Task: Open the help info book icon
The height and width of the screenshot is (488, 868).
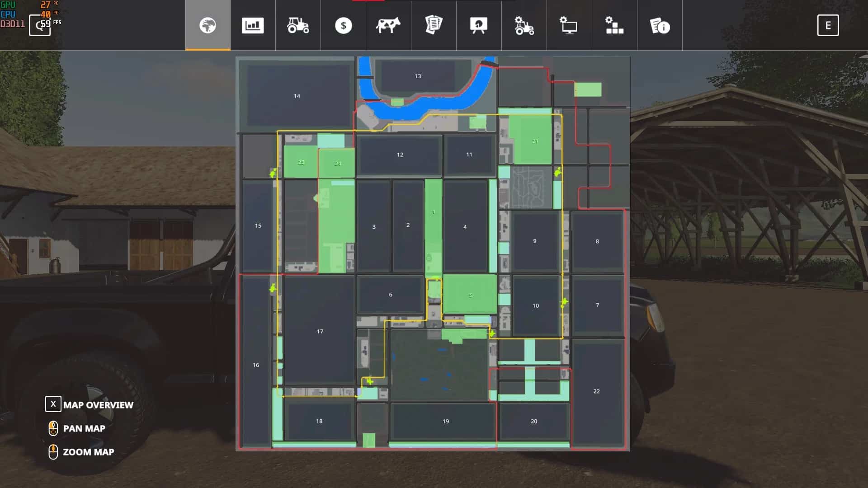Action: tap(660, 25)
